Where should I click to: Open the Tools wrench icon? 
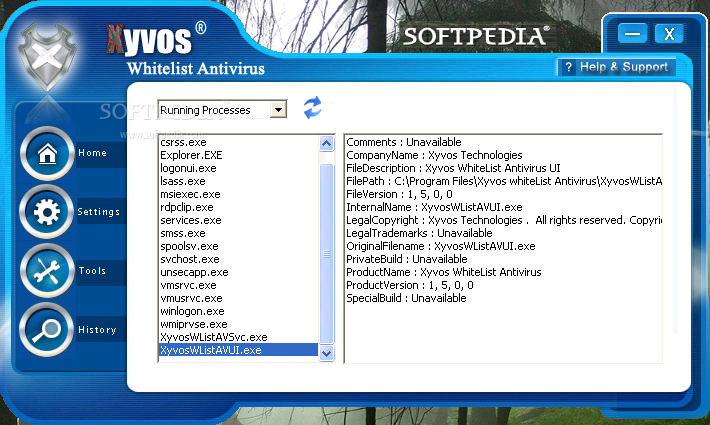pyautogui.click(x=47, y=271)
